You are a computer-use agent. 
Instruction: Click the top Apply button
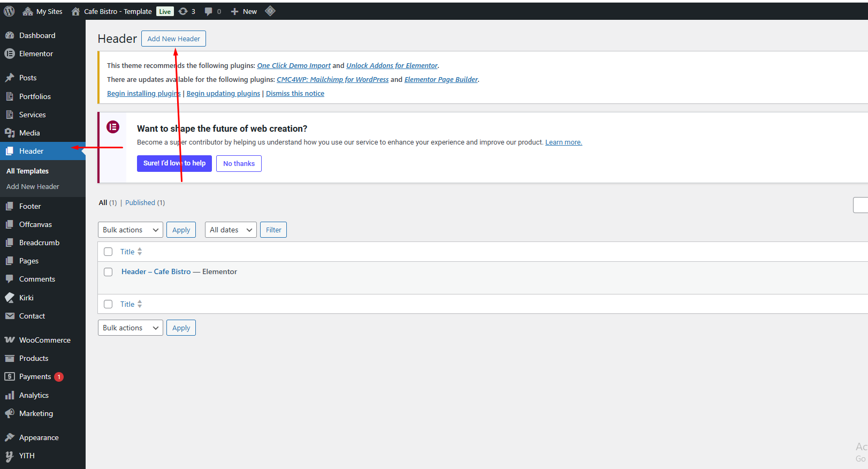point(181,230)
